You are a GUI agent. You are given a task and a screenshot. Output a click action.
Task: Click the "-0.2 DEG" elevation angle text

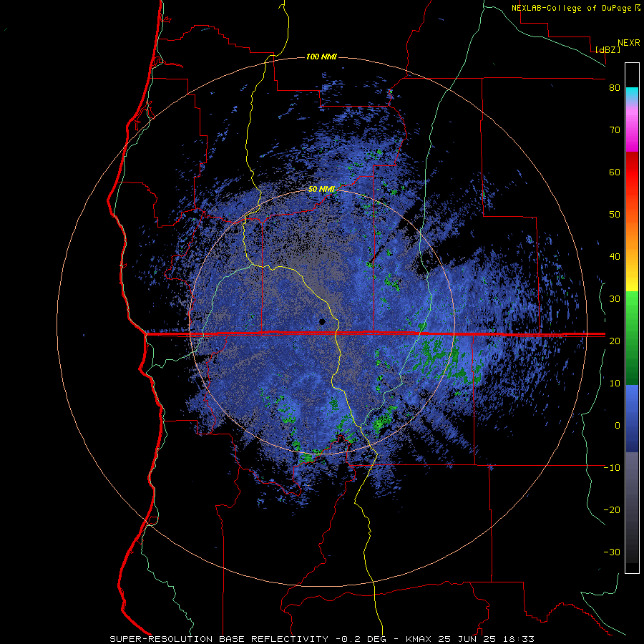click(x=360, y=639)
